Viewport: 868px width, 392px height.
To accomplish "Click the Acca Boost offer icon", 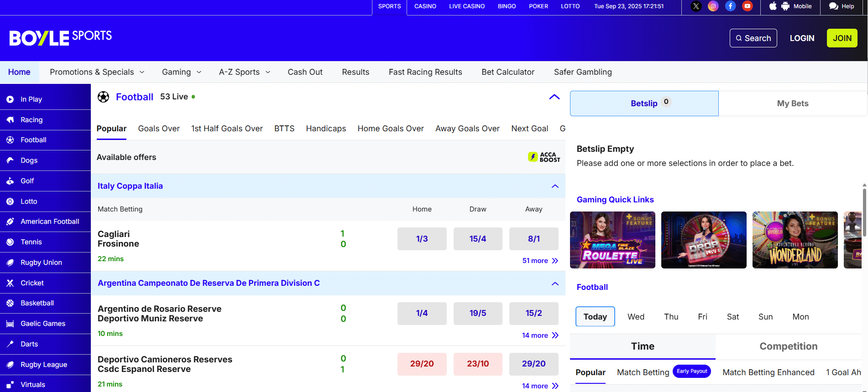I will (x=544, y=157).
